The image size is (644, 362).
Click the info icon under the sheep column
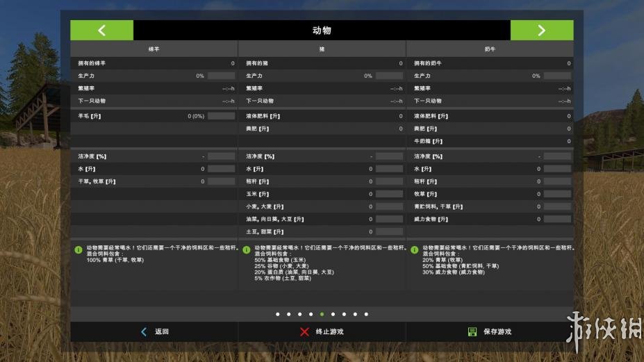pos(79,250)
